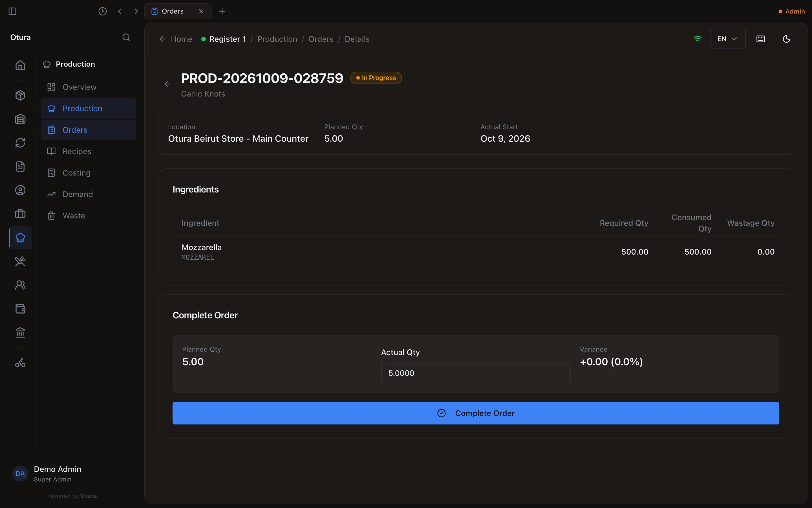The height and width of the screenshot is (508, 812).
Task: Select Production in the sidebar menu
Action: click(89, 109)
